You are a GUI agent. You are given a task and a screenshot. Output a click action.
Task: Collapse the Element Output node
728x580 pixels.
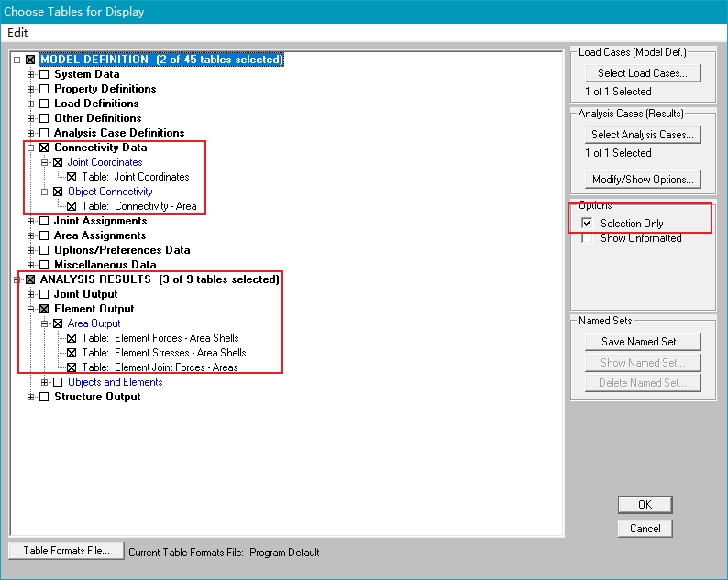click(30, 309)
